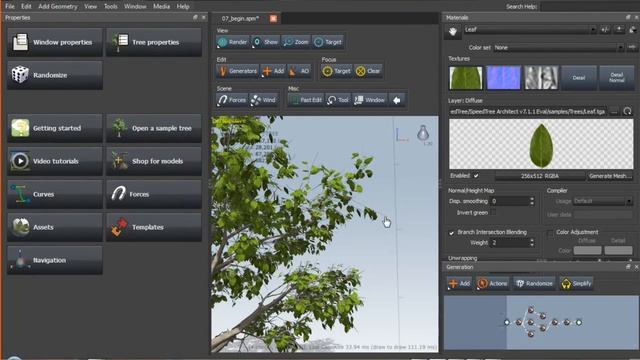Screen dimensions: 640x360
Task: Close the 07_begin.spm tab
Action: [x=273, y=18]
